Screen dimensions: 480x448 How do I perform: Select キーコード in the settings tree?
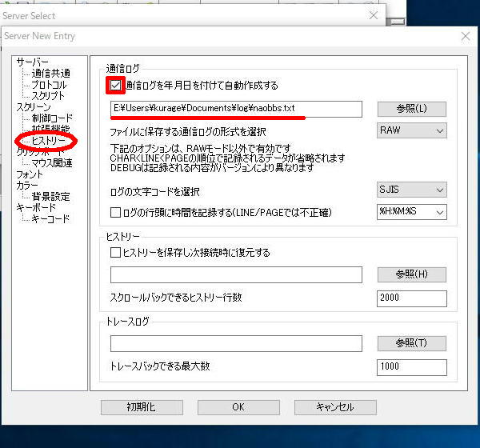click(x=50, y=219)
